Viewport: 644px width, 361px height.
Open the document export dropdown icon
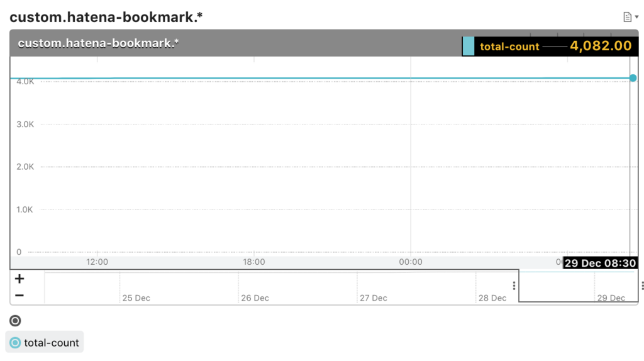point(630,17)
